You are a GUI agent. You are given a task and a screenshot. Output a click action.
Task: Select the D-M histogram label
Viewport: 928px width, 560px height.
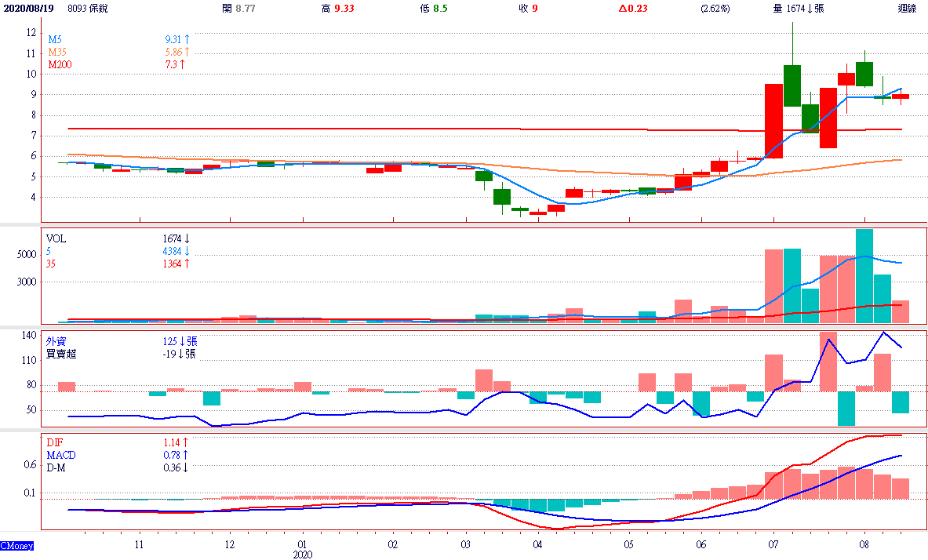[x=56, y=467]
